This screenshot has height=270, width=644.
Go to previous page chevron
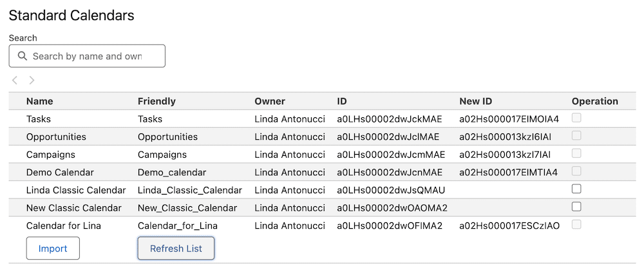pyautogui.click(x=15, y=81)
